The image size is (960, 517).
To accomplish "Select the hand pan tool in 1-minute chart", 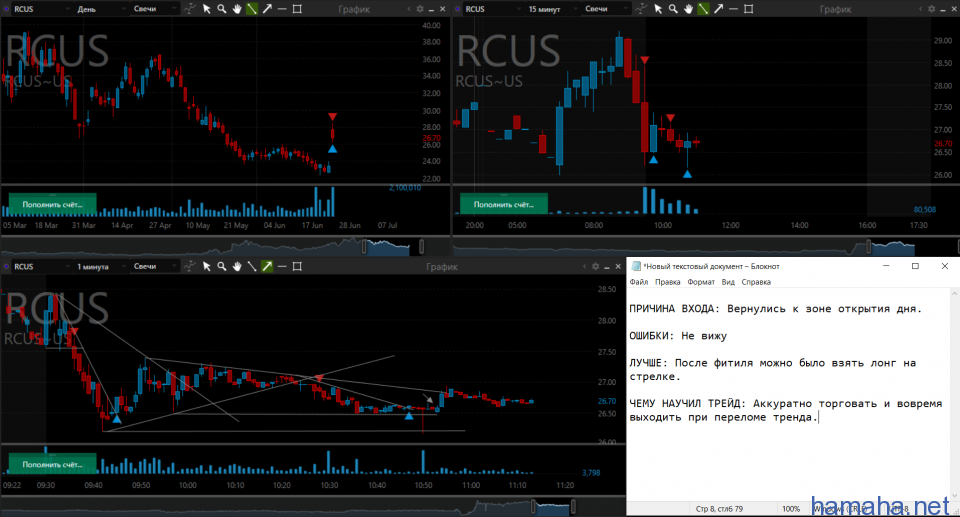I will click(237, 266).
